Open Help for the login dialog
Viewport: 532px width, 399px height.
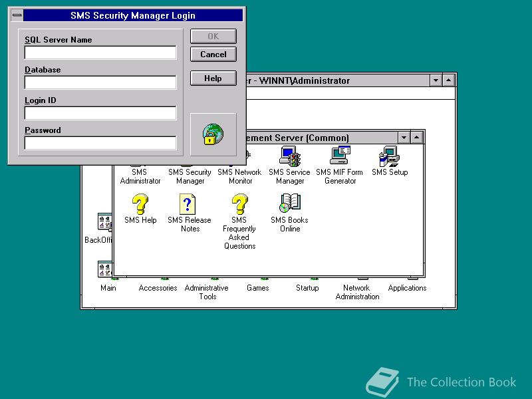click(213, 78)
